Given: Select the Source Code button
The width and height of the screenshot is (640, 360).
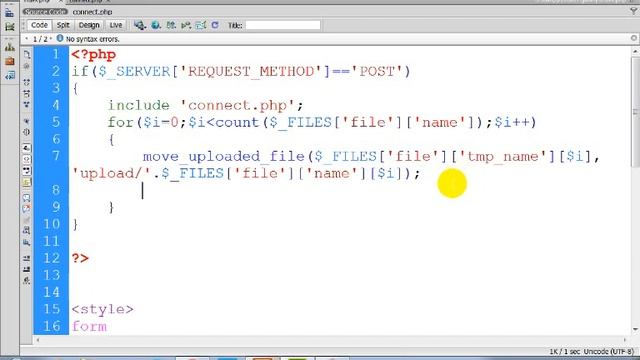Looking at the screenshot, I should (x=45, y=12).
